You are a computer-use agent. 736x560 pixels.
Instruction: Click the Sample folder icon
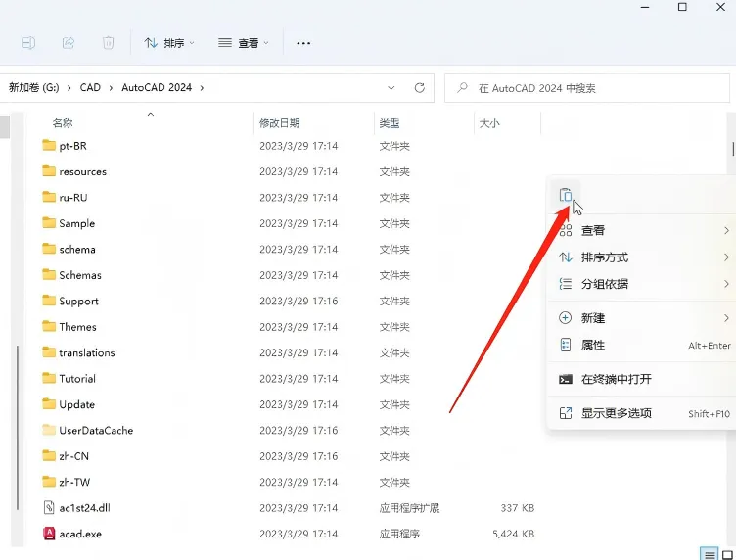tap(49, 222)
